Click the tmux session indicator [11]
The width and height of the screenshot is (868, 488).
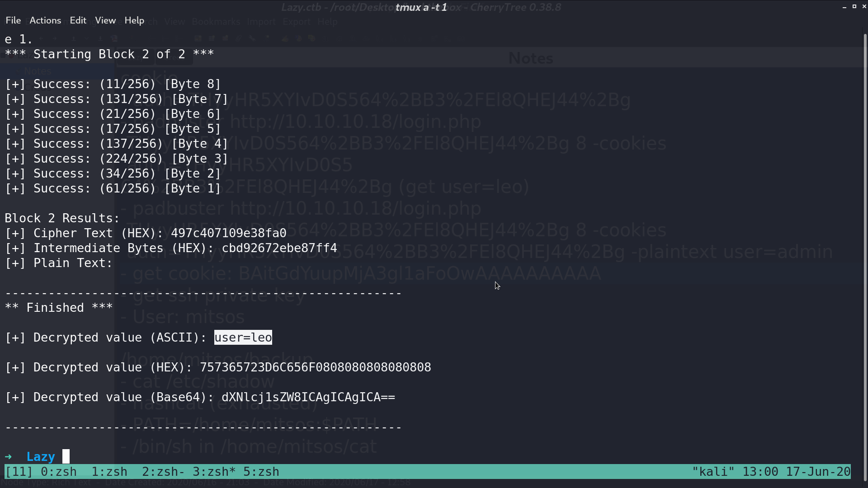point(19,472)
